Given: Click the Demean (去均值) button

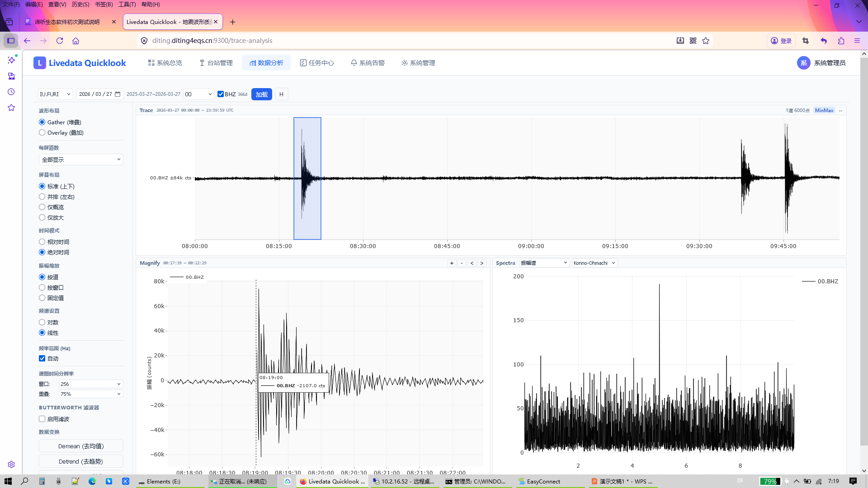Looking at the screenshot, I should 81,446.
